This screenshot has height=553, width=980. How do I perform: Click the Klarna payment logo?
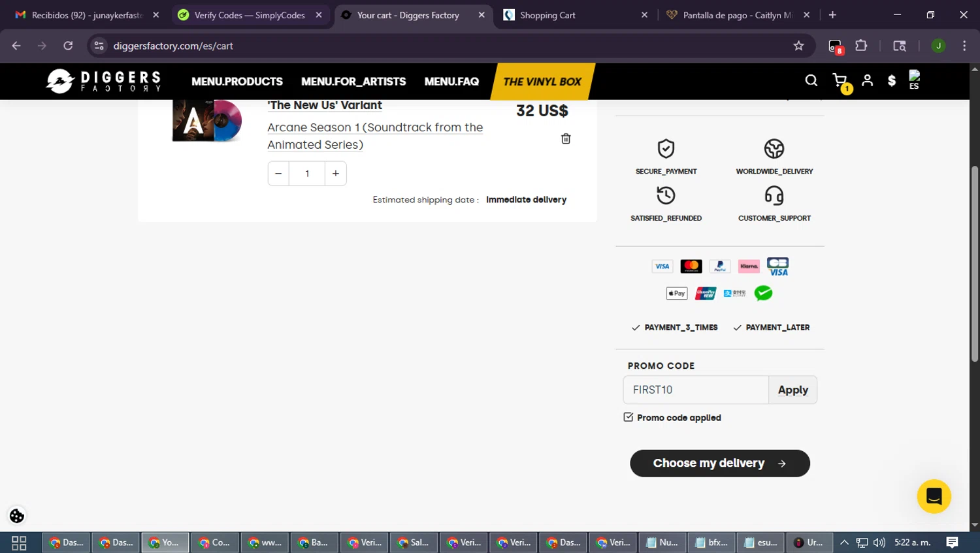tap(749, 266)
